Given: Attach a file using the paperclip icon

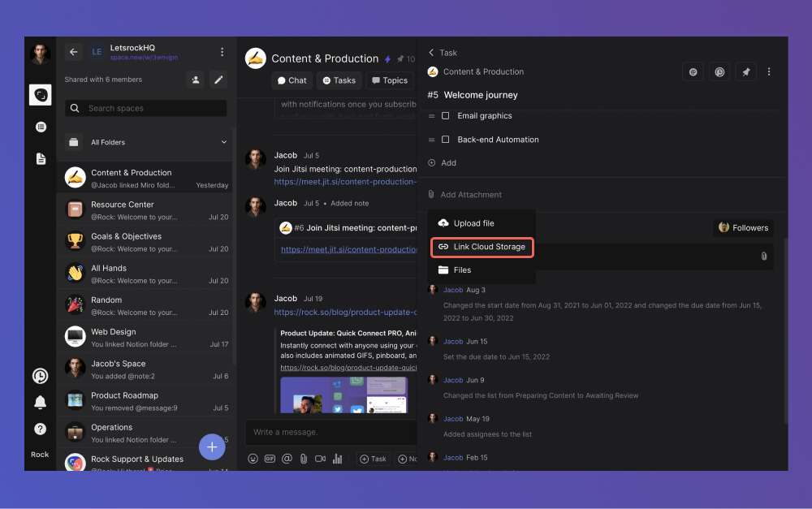Looking at the screenshot, I should click(304, 459).
